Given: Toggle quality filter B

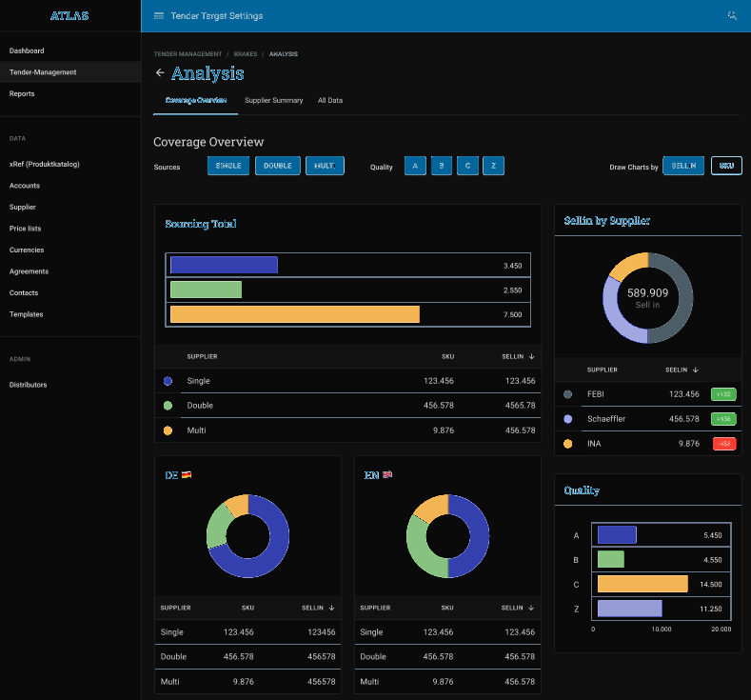Looking at the screenshot, I should coord(441,166).
